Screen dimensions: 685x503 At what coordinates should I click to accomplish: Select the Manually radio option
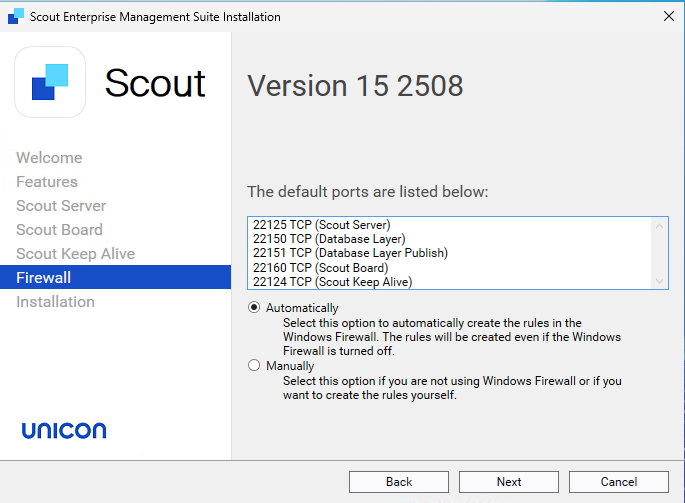[254, 366]
